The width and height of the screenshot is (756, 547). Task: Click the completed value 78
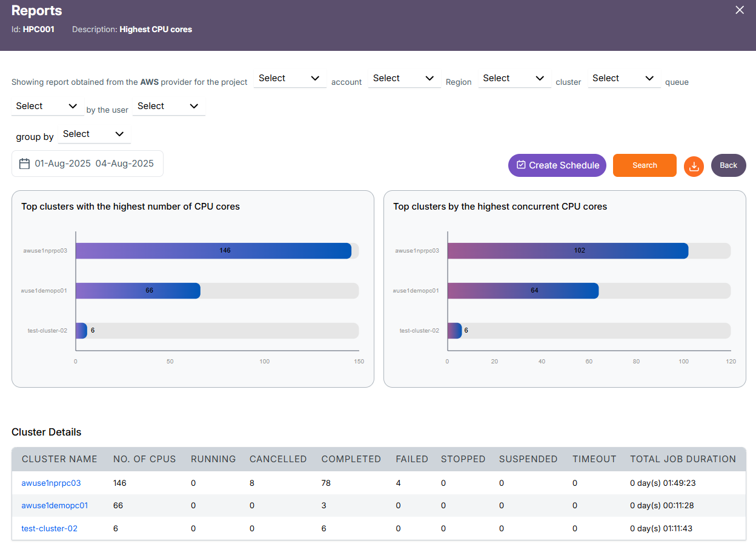point(327,483)
